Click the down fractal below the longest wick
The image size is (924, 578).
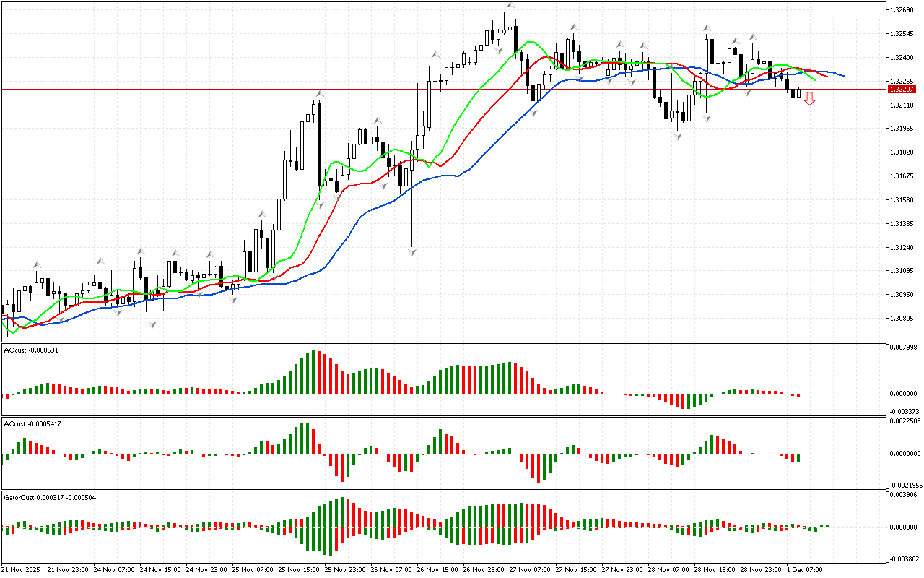click(x=412, y=251)
